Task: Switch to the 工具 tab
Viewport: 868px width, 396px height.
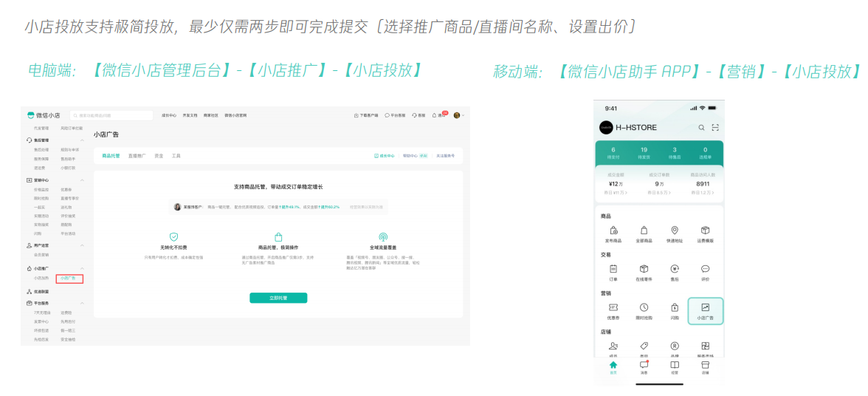Action: pyautogui.click(x=176, y=156)
